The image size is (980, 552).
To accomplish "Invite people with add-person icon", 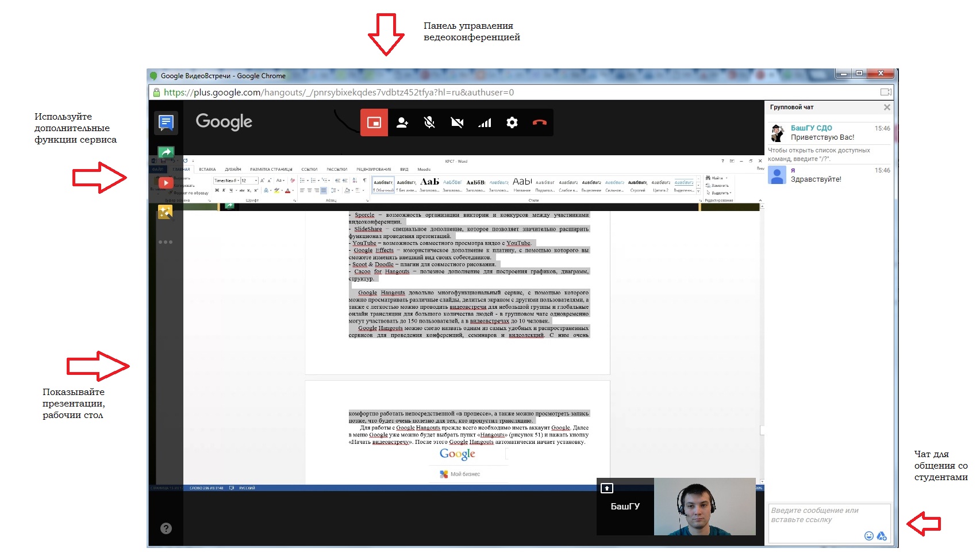I will 402,122.
